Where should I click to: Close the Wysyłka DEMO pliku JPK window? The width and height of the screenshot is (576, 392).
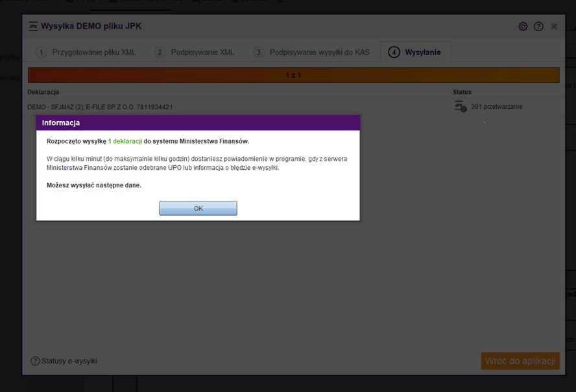pyautogui.click(x=555, y=27)
